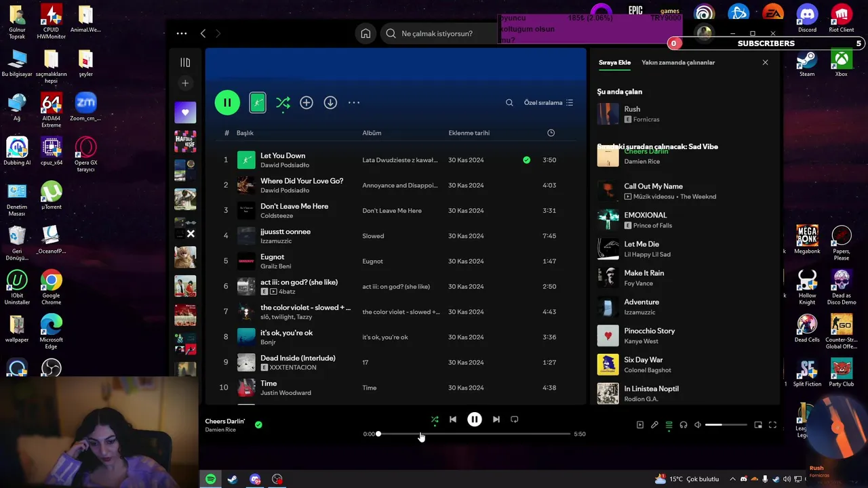This screenshot has width=868, height=488.
Task: Toggle playlist shuffle in header
Action: (x=283, y=103)
